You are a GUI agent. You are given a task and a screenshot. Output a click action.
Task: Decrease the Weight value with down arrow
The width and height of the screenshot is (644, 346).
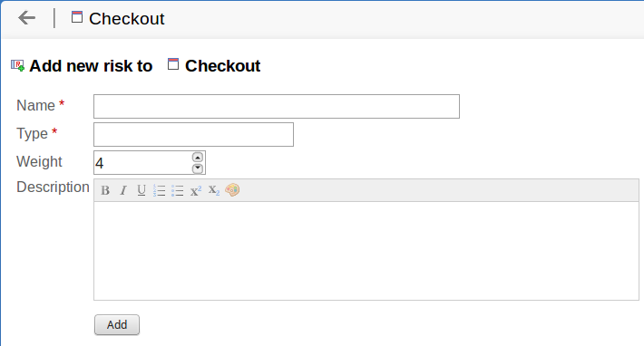(198, 168)
